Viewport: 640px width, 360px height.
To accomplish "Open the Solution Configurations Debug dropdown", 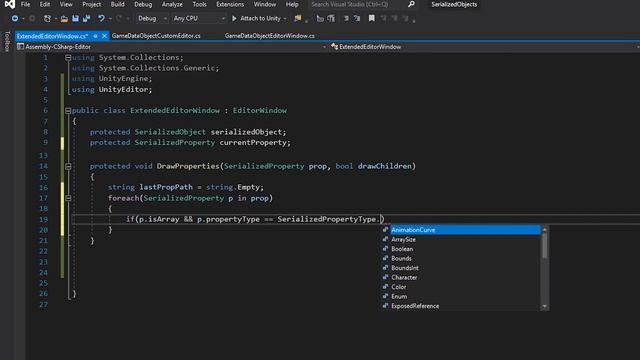I will [x=152, y=18].
